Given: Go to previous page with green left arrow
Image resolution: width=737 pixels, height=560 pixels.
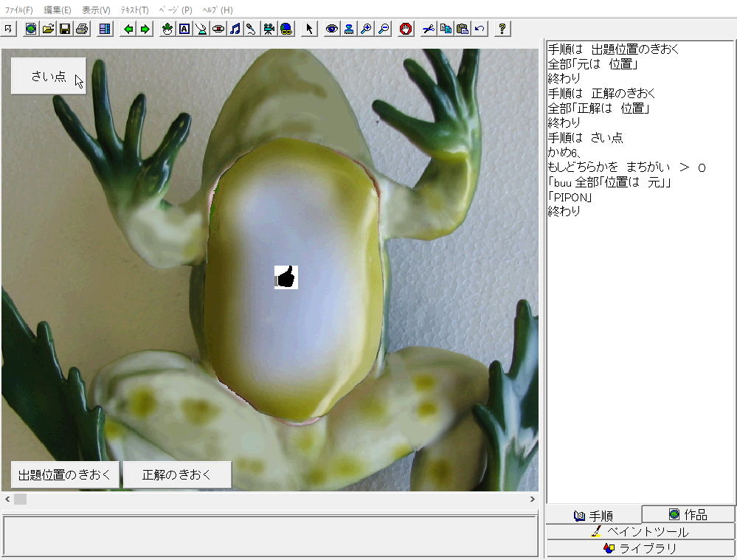Looking at the screenshot, I should coord(128,29).
